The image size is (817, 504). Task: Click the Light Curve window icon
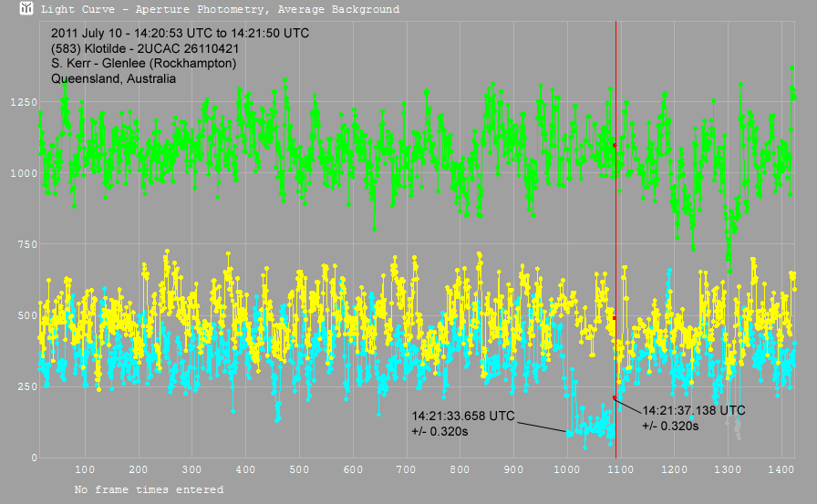tap(26, 8)
